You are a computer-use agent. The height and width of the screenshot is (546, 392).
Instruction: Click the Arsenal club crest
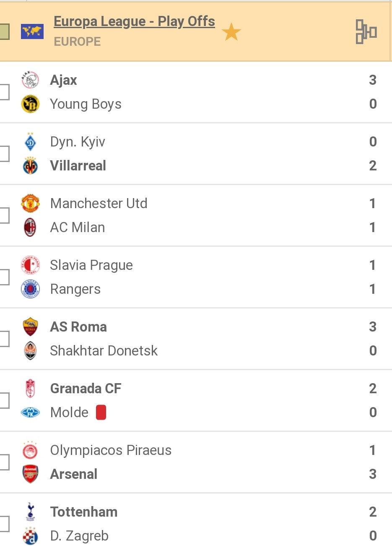pos(30,474)
